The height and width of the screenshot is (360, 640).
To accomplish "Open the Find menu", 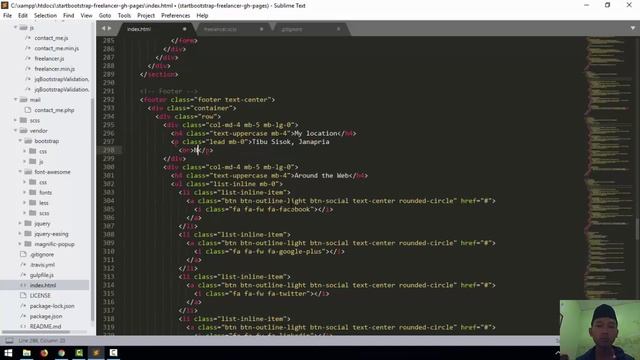I will pos(69,16).
